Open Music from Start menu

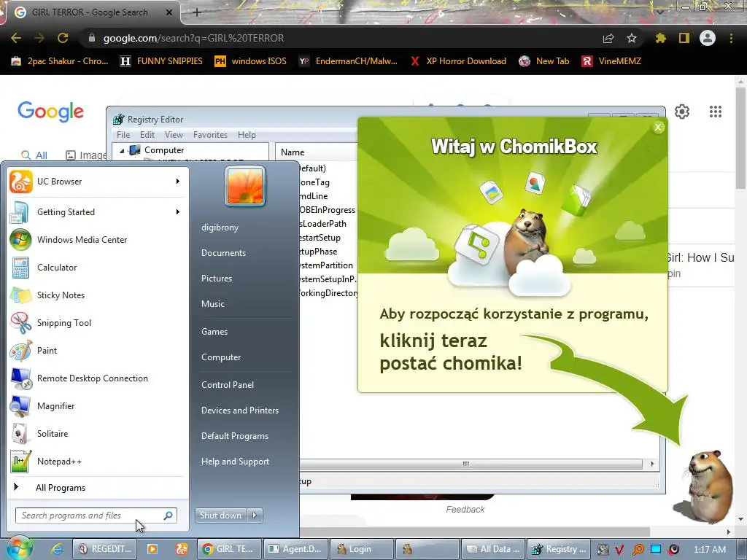(x=212, y=304)
